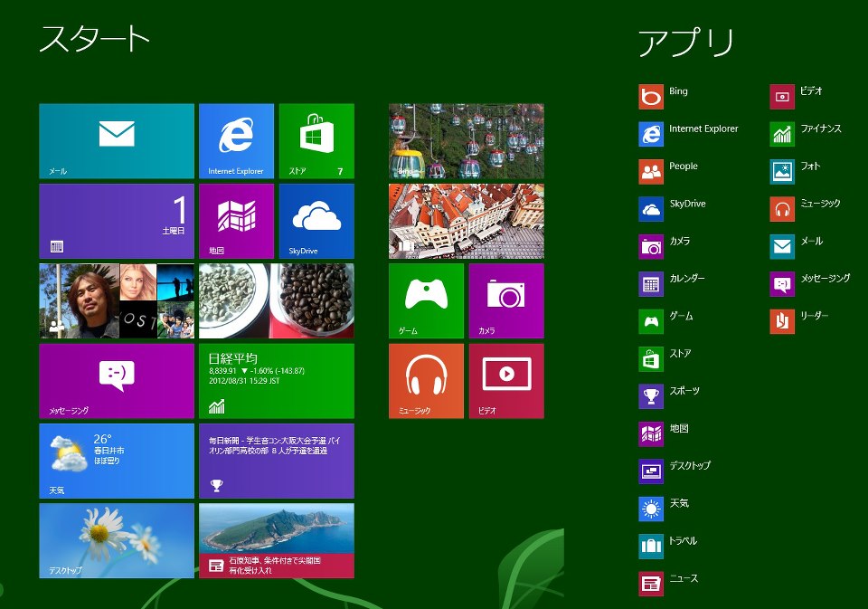
Task: Open the 天気 weather tile showing 26°
Action: tap(117, 461)
